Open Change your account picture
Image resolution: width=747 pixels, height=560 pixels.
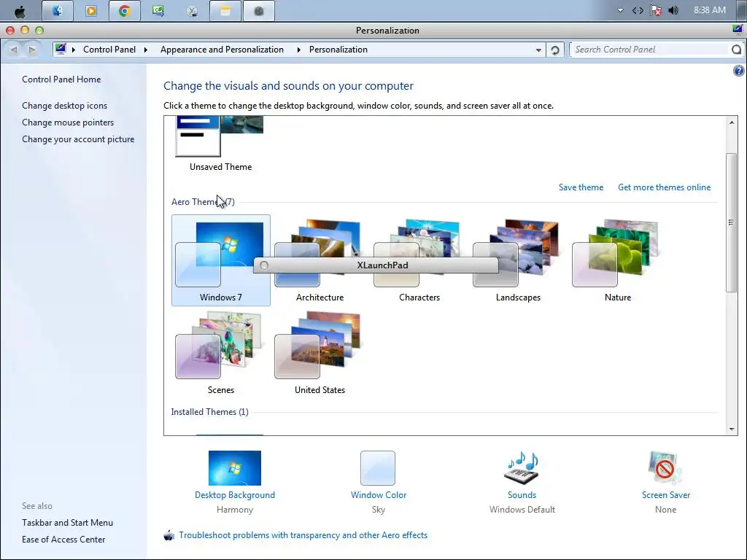pyautogui.click(x=78, y=139)
